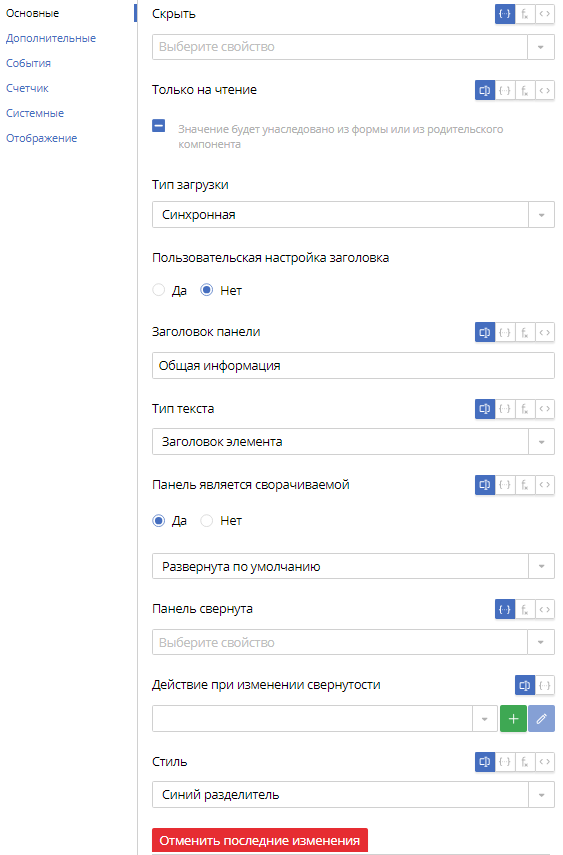This screenshot has height=855, width=563.
Task: Open the События section
Action: pyautogui.click(x=28, y=63)
